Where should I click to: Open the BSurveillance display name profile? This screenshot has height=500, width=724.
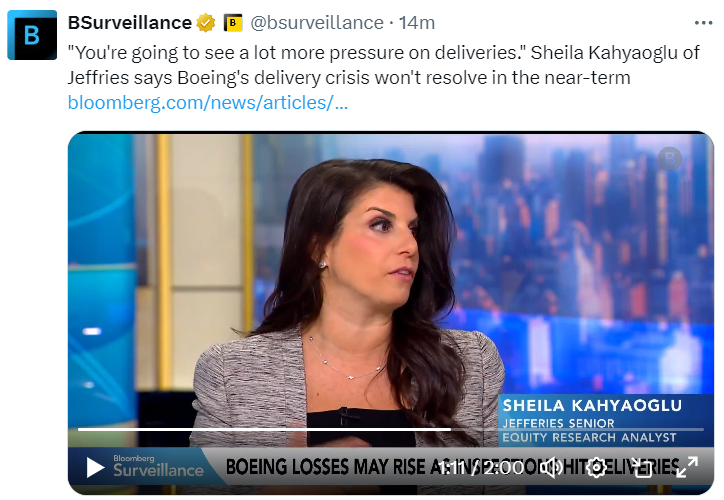tap(130, 23)
